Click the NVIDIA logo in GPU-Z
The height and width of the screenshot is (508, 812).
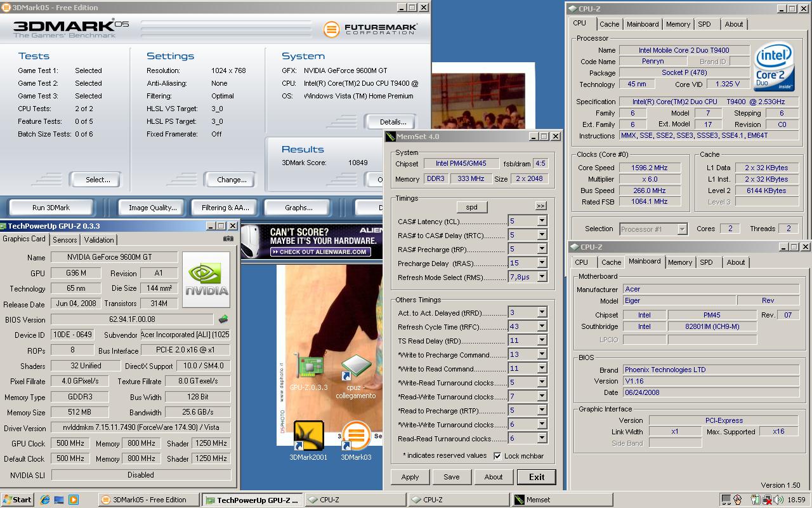(206, 279)
